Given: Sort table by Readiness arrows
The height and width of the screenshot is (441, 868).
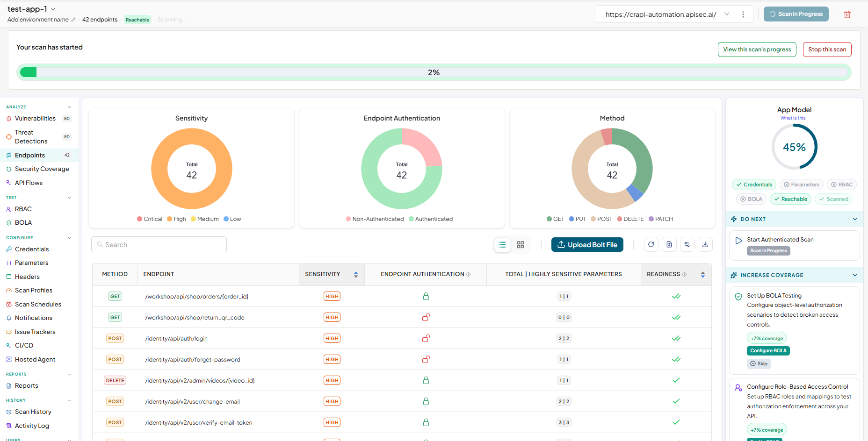Looking at the screenshot, I should pyautogui.click(x=703, y=275).
